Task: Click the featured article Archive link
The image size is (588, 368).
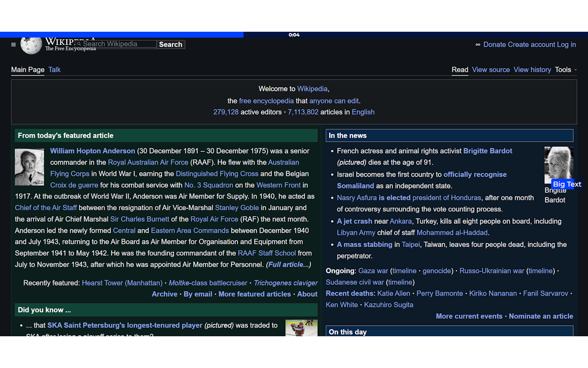Action: pos(164,294)
